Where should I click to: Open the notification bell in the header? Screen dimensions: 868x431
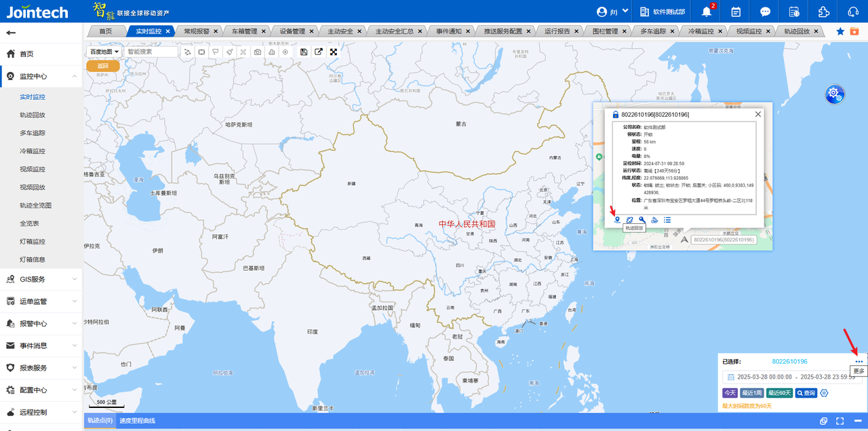(x=707, y=12)
